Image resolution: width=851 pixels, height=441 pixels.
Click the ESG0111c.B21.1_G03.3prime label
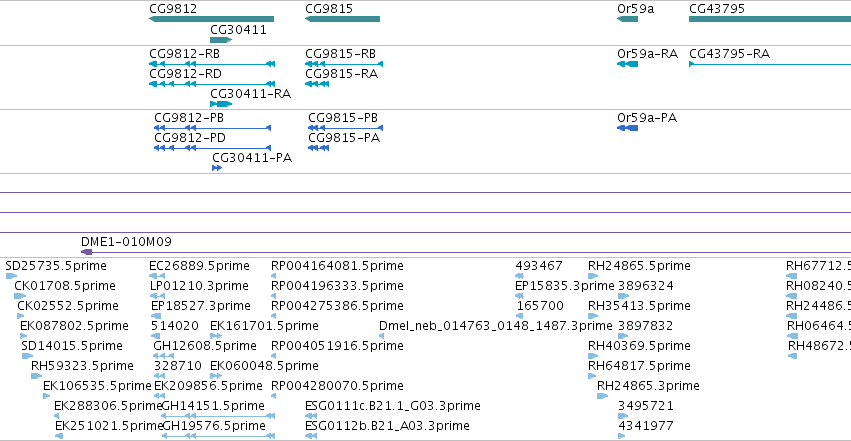392,406
